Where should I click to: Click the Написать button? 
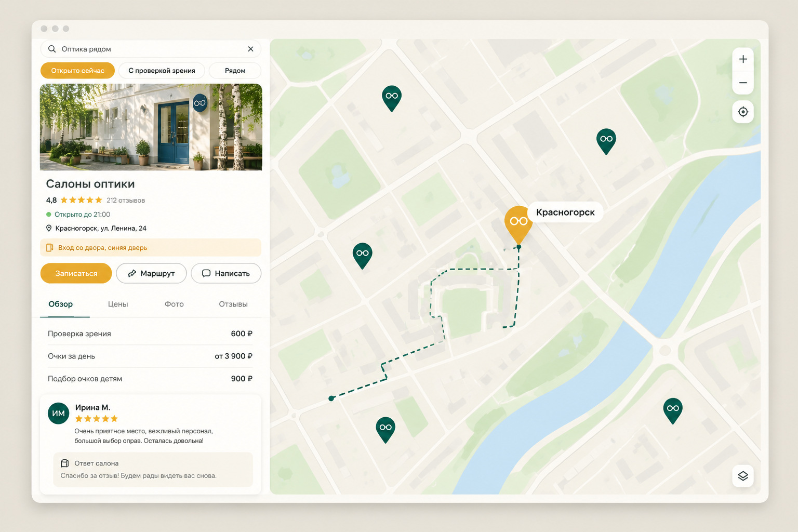click(226, 273)
